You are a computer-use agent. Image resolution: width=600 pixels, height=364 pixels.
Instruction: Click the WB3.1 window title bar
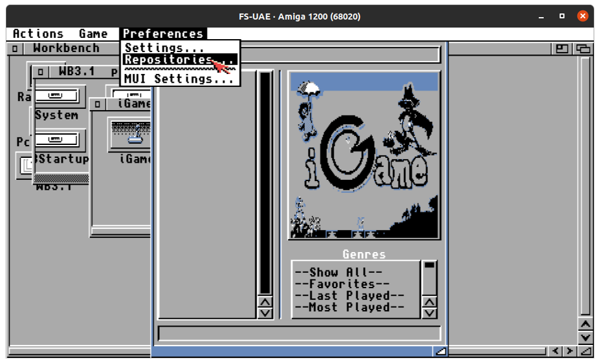(x=83, y=72)
